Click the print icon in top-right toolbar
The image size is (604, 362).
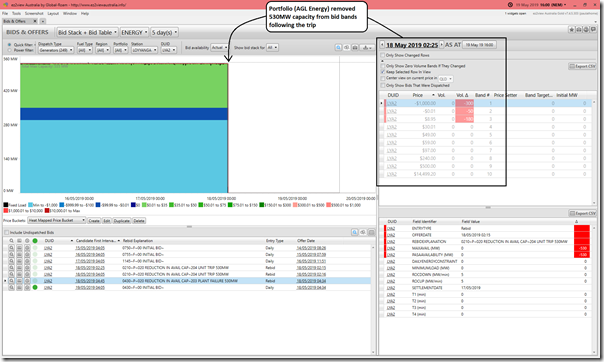(x=579, y=30)
